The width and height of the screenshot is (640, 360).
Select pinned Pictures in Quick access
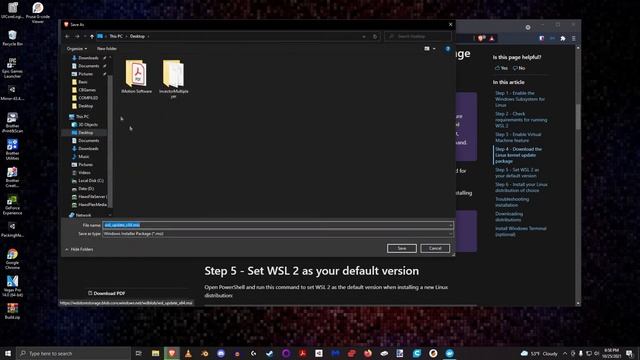tap(85, 74)
